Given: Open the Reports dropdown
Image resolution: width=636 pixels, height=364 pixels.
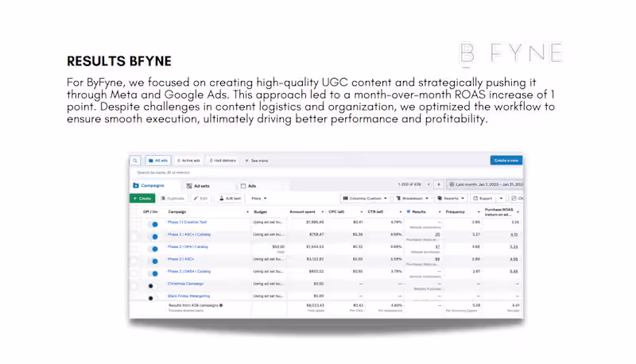Looking at the screenshot, I should pos(451,199).
